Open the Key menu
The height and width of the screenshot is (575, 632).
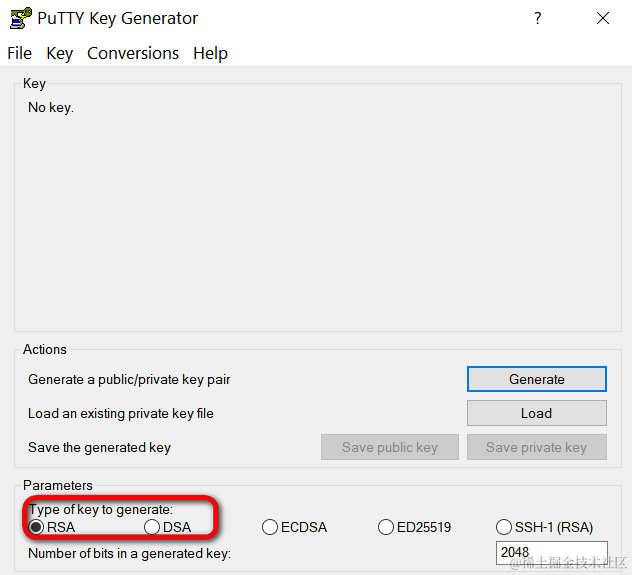[60, 53]
